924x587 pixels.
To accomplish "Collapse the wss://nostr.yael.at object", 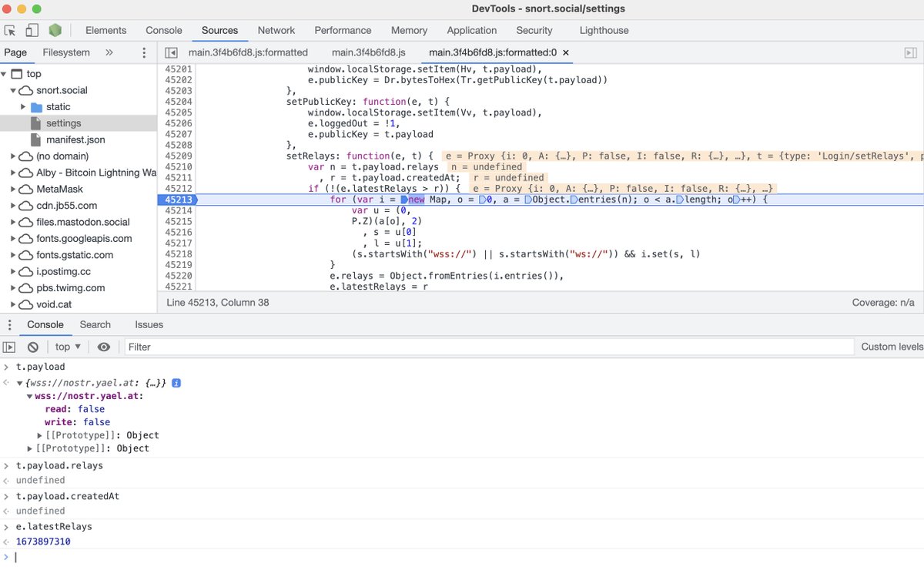I will (x=29, y=396).
